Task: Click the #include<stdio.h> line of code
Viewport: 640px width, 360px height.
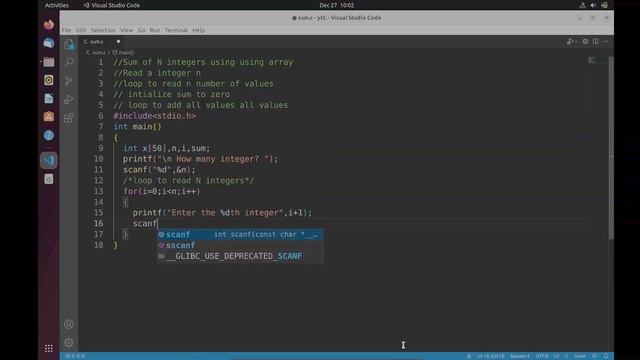Action: click(x=154, y=116)
